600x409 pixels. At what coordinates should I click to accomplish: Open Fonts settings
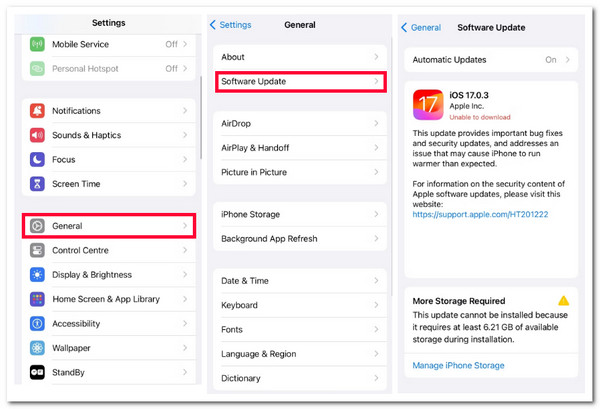pos(300,329)
